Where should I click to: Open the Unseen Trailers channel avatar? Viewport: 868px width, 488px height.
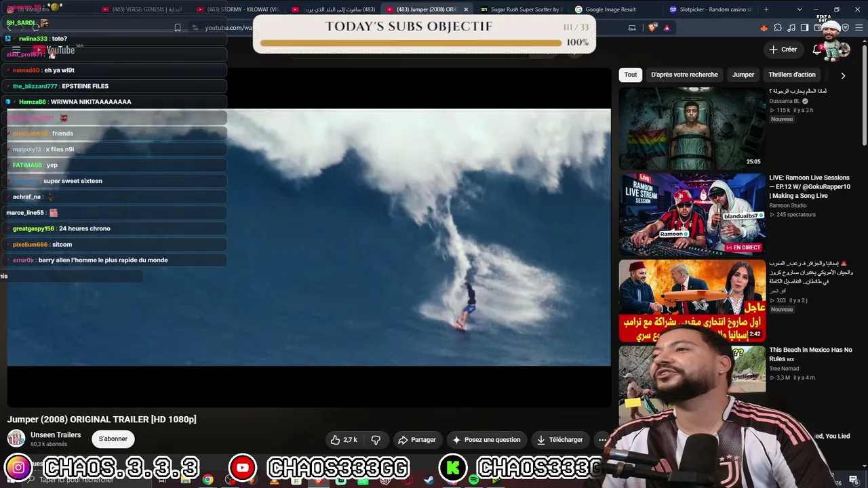(16, 439)
